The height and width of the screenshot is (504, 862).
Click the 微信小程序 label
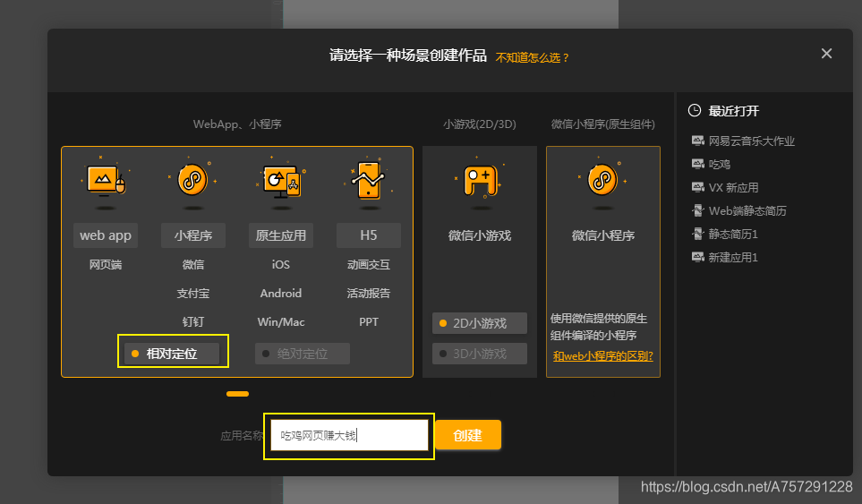[x=603, y=235]
